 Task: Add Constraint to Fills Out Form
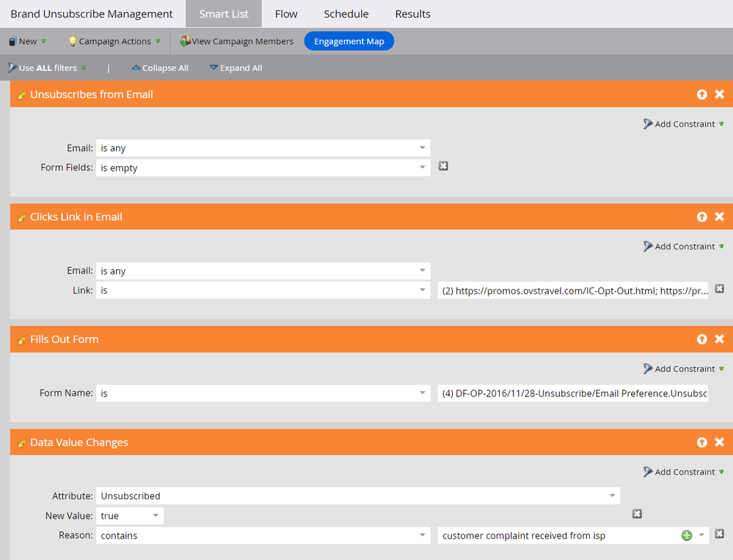684,369
